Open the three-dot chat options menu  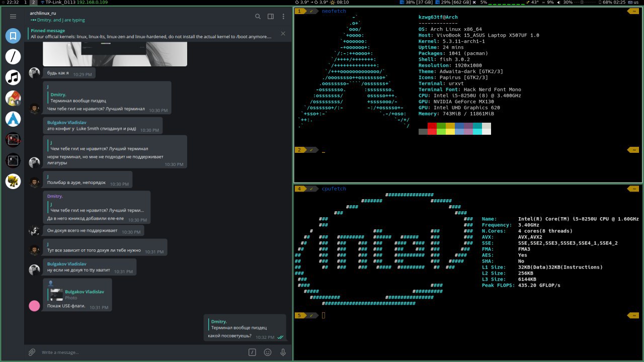[283, 17]
